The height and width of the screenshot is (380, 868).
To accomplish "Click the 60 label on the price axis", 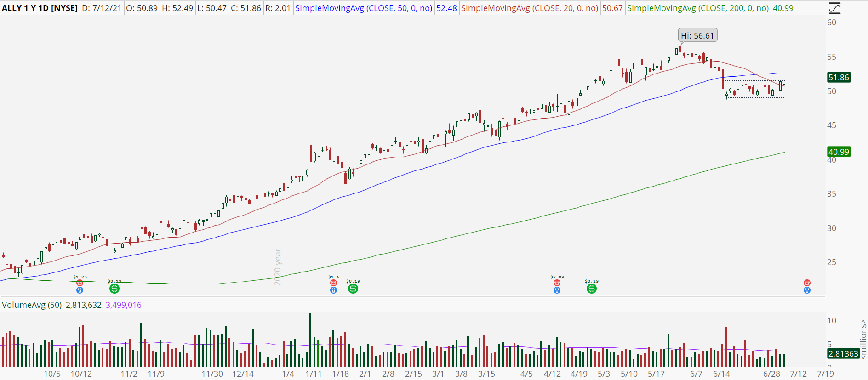I will (832, 23).
